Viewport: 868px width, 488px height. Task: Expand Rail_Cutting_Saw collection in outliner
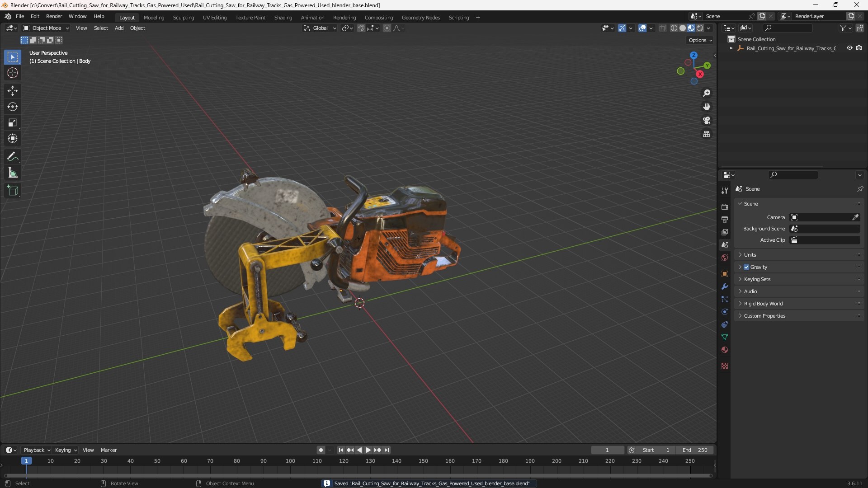pos(731,48)
